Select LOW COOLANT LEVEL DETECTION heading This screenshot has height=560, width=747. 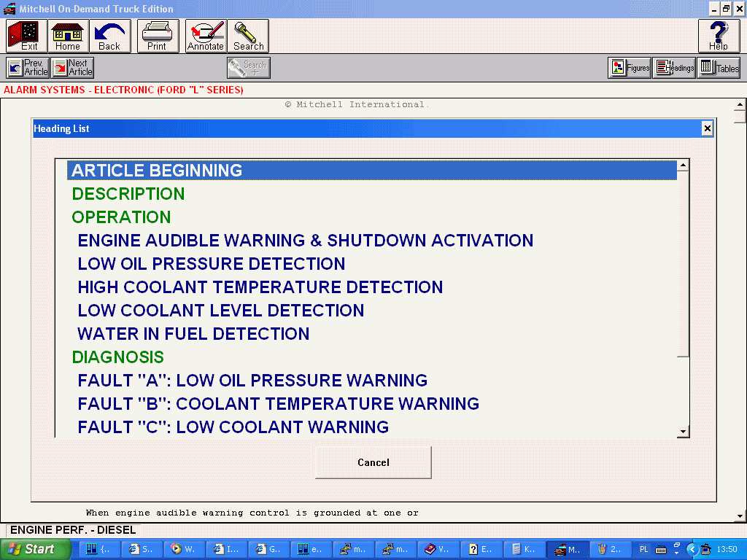point(221,311)
